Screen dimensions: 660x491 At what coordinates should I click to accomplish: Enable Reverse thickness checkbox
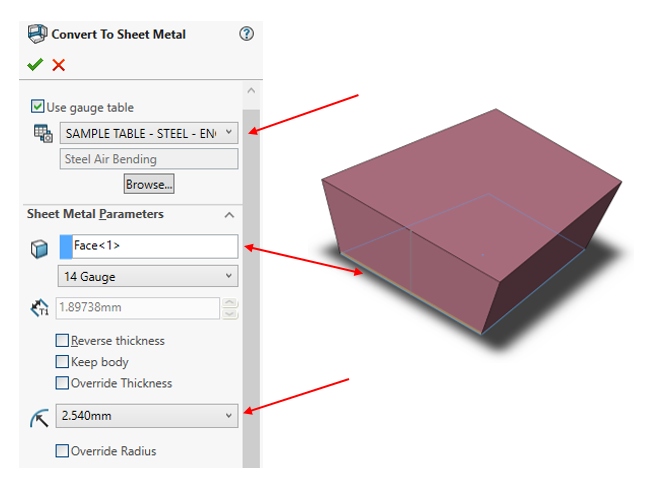pyautogui.click(x=63, y=341)
